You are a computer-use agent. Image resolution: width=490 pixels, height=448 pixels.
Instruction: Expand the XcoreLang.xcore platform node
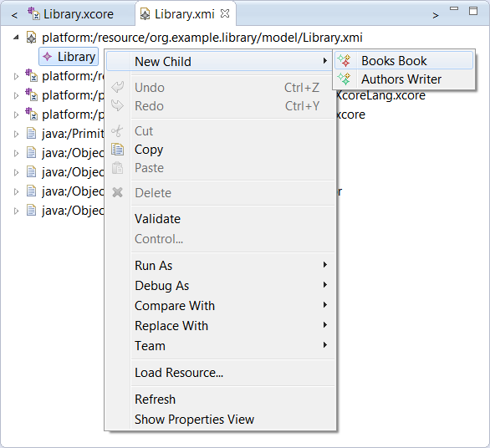[x=16, y=96]
